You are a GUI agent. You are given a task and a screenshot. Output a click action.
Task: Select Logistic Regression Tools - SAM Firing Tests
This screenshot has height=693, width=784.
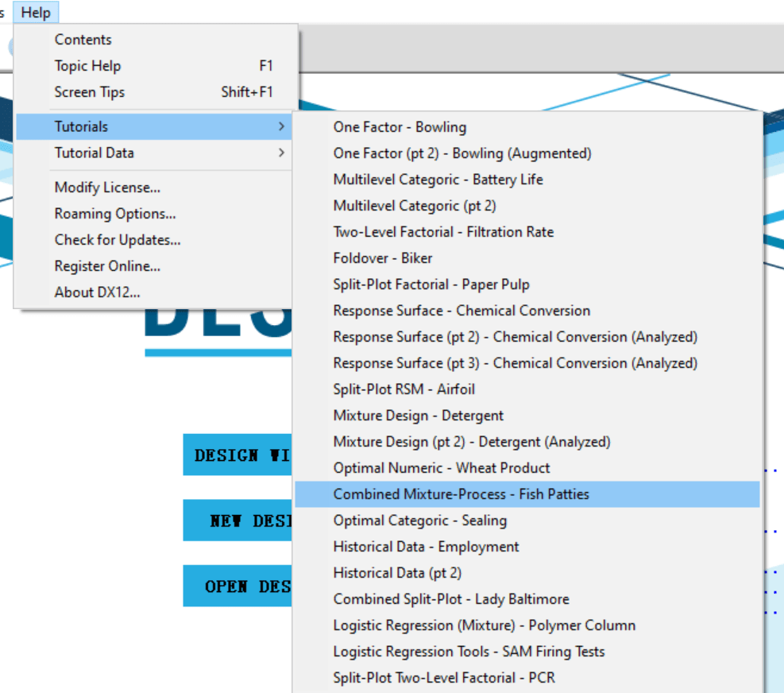tap(527, 652)
